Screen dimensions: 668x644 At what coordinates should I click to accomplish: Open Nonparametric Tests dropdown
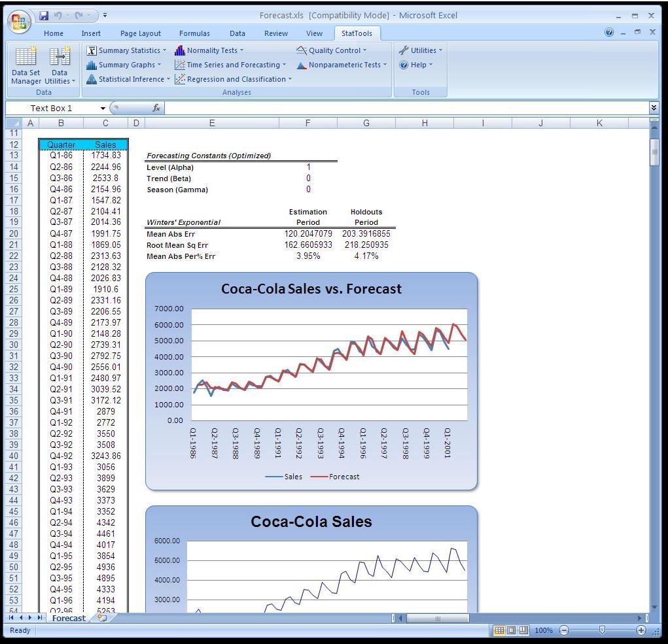click(x=342, y=65)
